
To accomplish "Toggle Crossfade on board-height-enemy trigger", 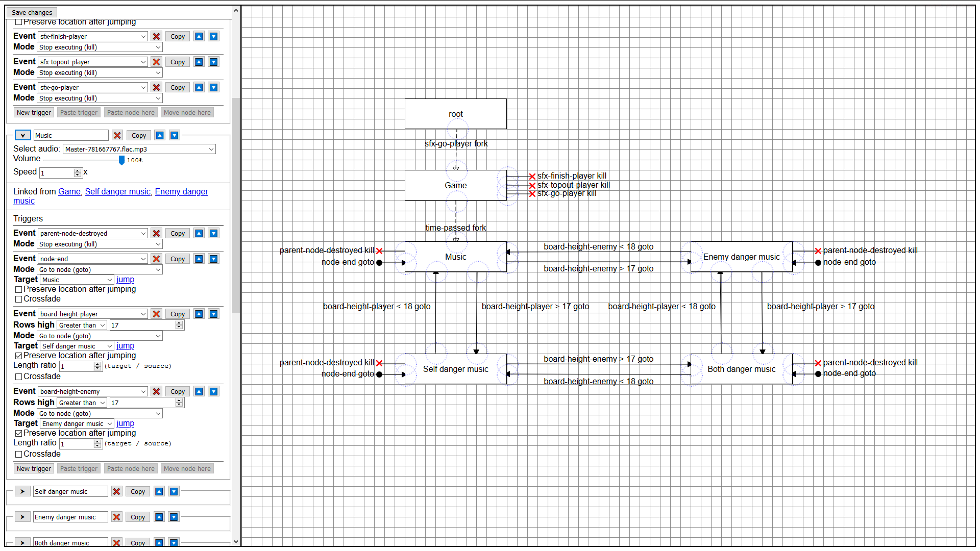I will pyautogui.click(x=19, y=454).
